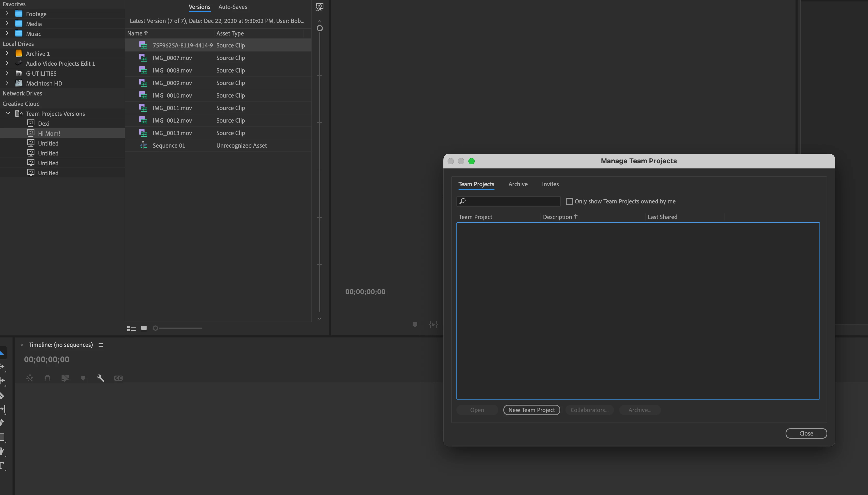Click the Timeline display settings wrench icon

coord(100,378)
